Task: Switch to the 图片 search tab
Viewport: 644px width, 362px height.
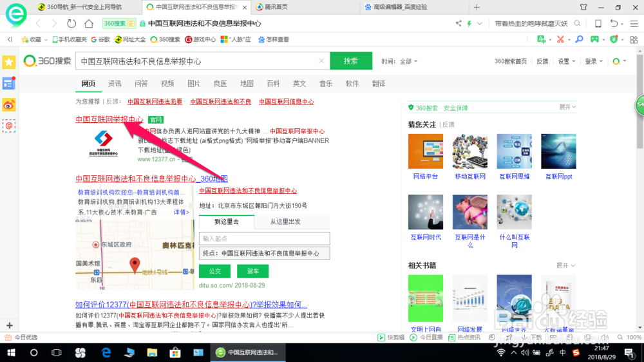Action: (193, 83)
